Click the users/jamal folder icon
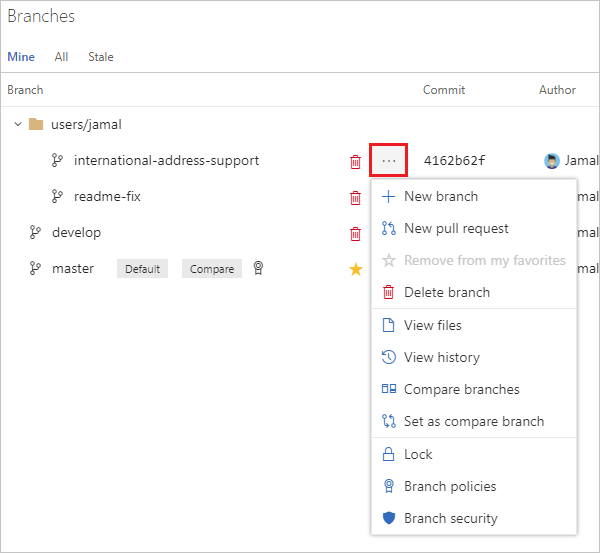The height and width of the screenshot is (553, 600). pyautogui.click(x=36, y=124)
